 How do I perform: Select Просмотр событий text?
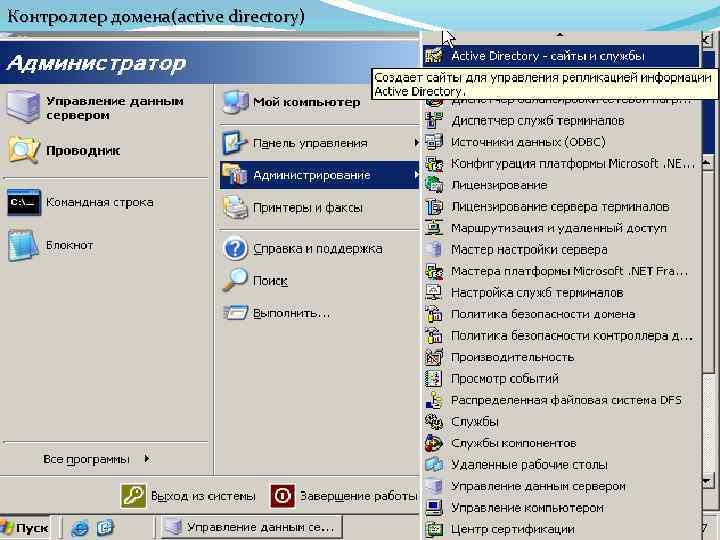(505, 379)
